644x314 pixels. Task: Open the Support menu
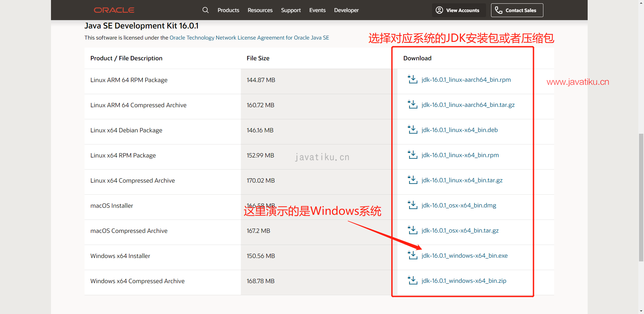tap(291, 10)
